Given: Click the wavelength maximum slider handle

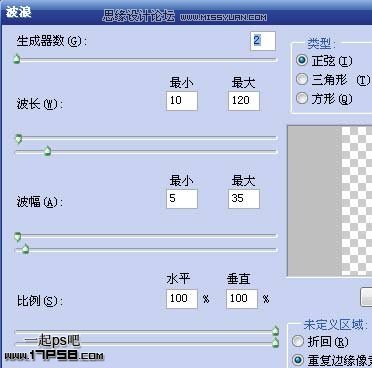Looking at the screenshot, I should tap(48, 151).
